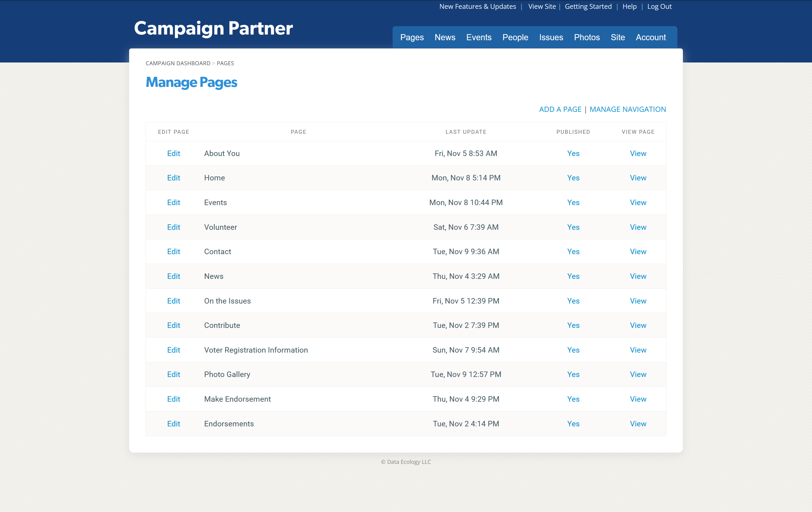The width and height of the screenshot is (812, 512).
Task: Open the Issues navigation tab
Action: (551, 37)
